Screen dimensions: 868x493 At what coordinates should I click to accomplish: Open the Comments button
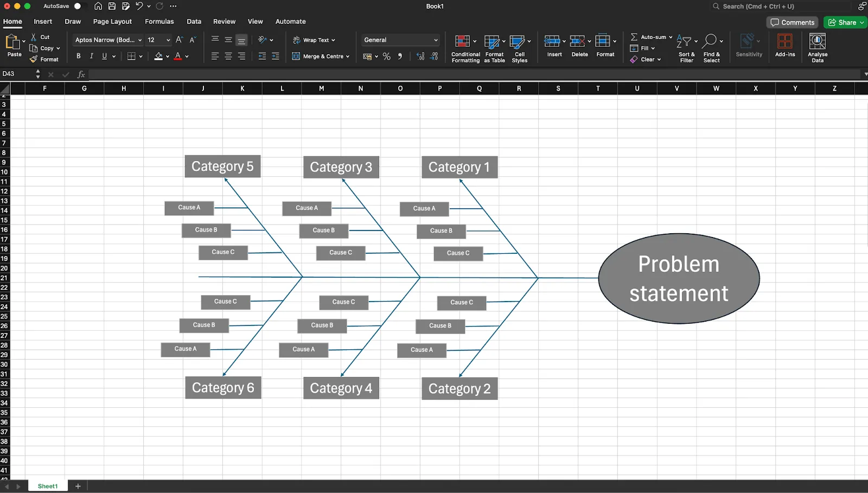793,22
